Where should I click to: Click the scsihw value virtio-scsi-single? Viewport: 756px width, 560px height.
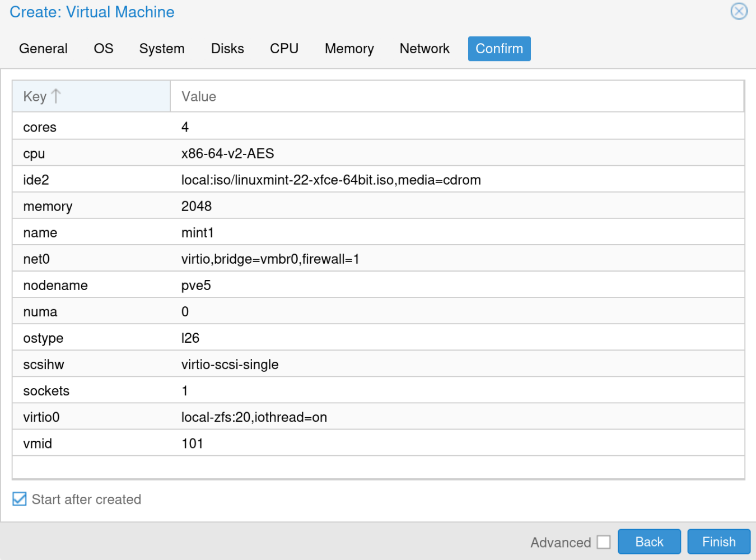[x=230, y=364]
